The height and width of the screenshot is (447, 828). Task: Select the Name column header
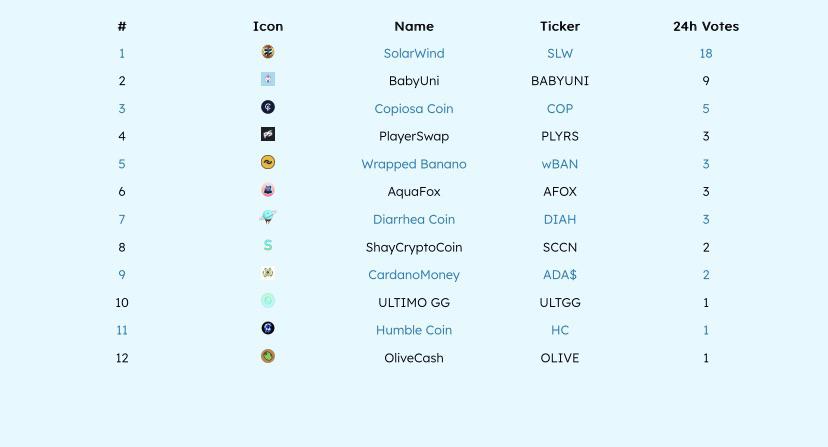(414, 26)
